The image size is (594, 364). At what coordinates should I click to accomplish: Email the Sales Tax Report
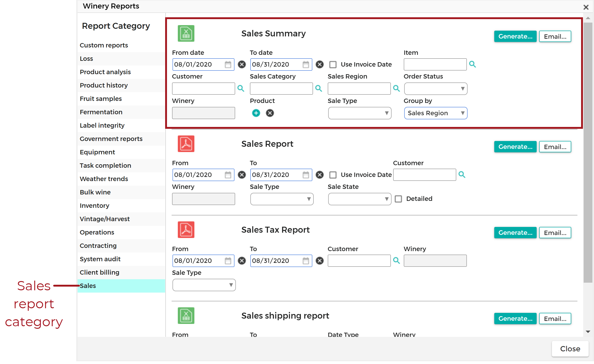click(555, 233)
